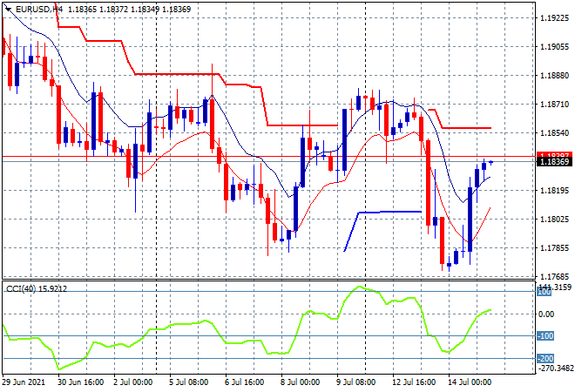
Task: Click the 14 Jul 00:00 time label
Action: coord(470,382)
